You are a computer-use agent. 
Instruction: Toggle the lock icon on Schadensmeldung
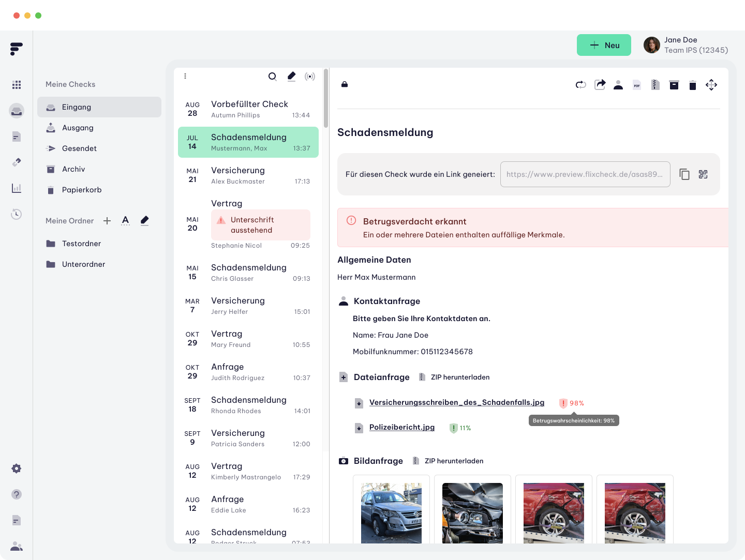point(345,84)
